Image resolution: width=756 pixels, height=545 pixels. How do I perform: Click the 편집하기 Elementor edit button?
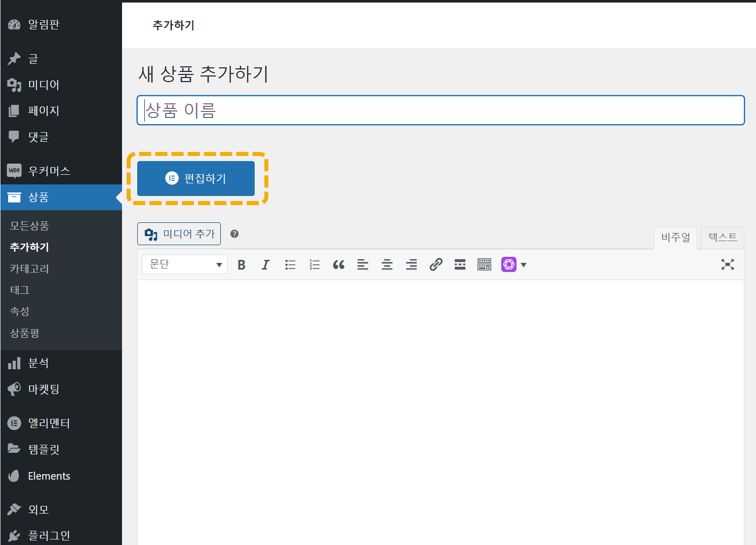coord(196,178)
